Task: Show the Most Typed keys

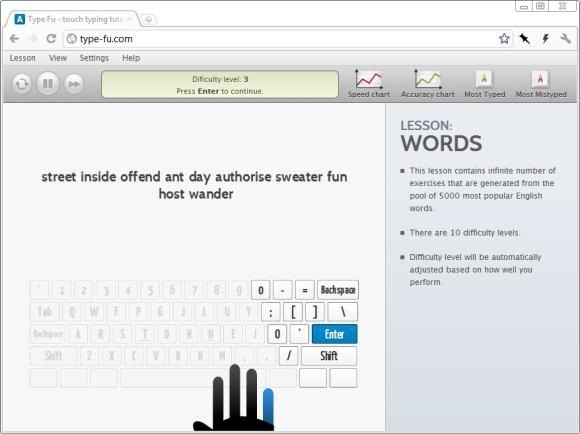Action: tap(485, 84)
